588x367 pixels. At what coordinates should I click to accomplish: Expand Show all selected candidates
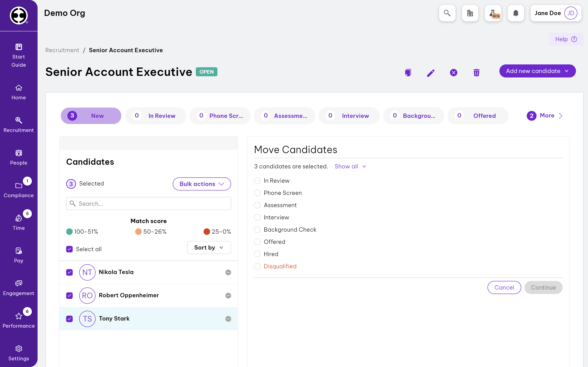(350, 166)
